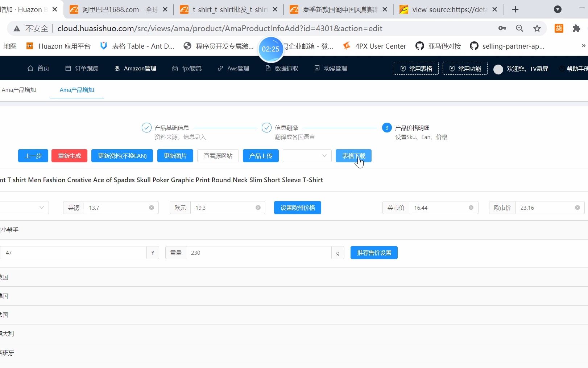Screen dimensions: 588x368
Task: Open the 程序员开发专属 bookmark
Action: point(219,46)
